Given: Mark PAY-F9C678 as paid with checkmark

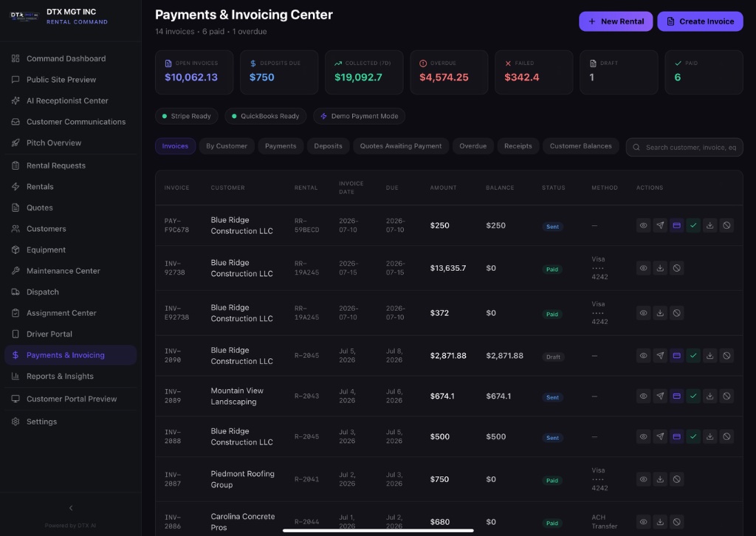Looking at the screenshot, I should click(x=693, y=225).
